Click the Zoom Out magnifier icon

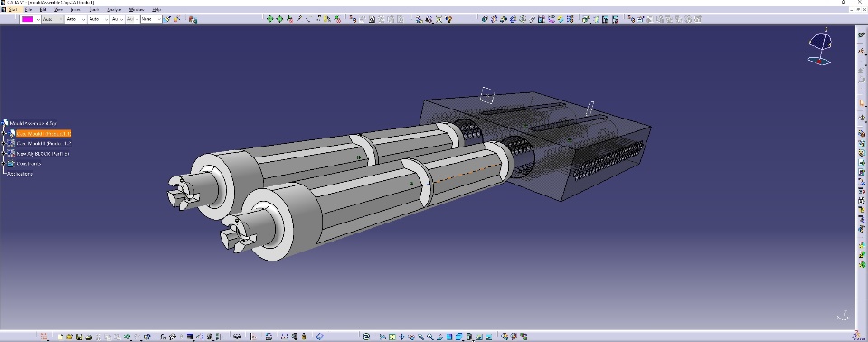tap(429, 337)
